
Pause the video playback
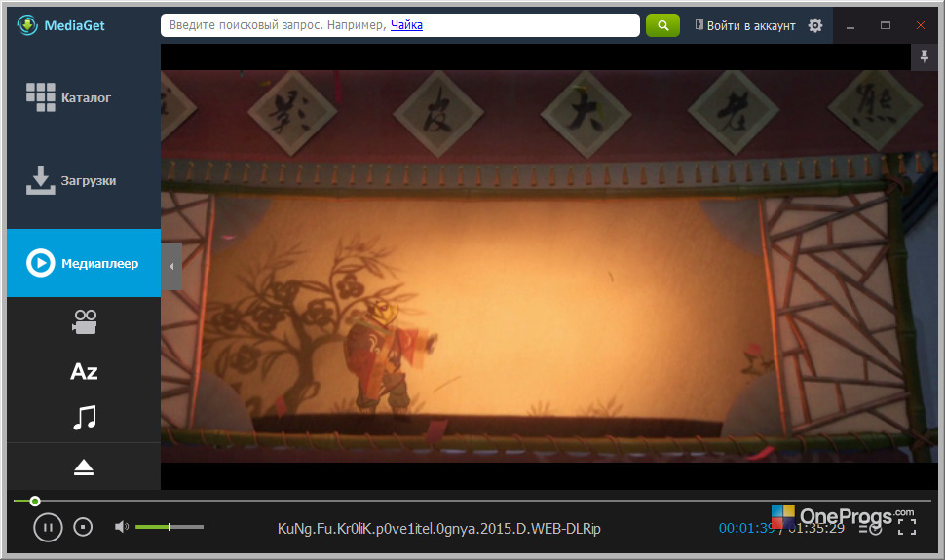click(x=48, y=528)
